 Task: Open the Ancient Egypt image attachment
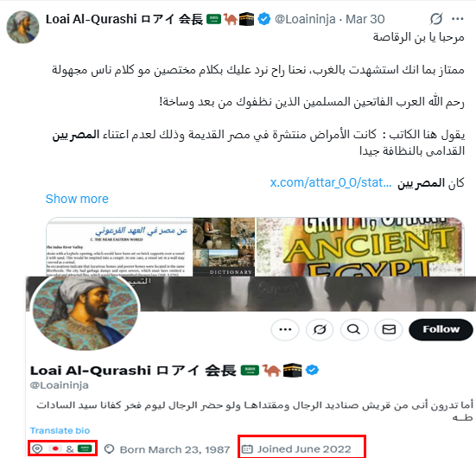tap(359, 247)
